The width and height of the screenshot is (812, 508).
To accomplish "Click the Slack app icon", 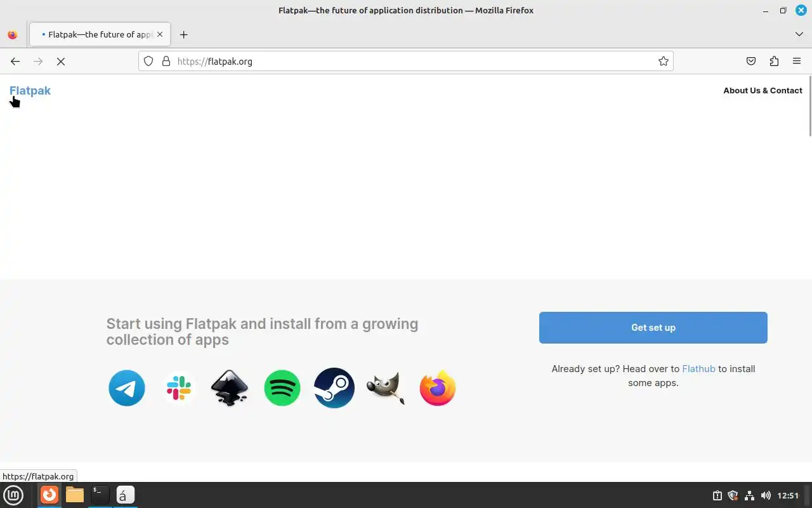I will (179, 388).
